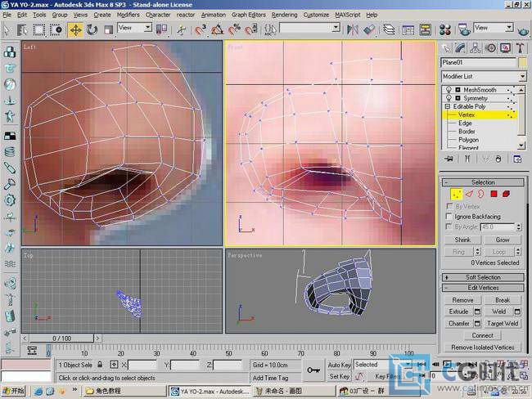
Task: Select Element sub-object red cube icon
Action: [506, 194]
